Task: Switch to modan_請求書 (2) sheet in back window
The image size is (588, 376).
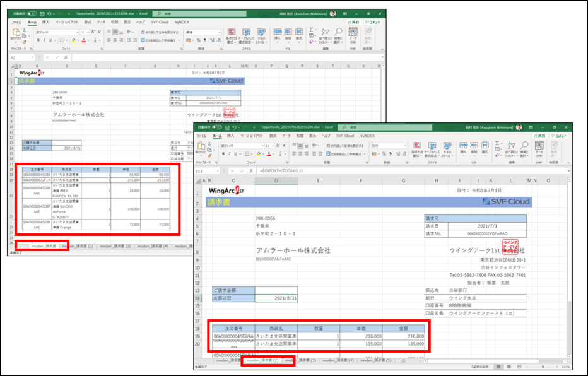Action: [x=78, y=246]
